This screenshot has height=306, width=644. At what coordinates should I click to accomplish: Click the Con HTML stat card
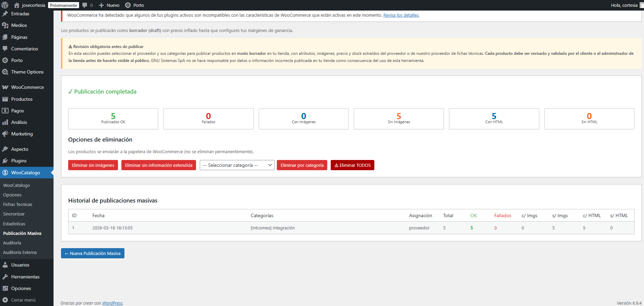(494, 119)
